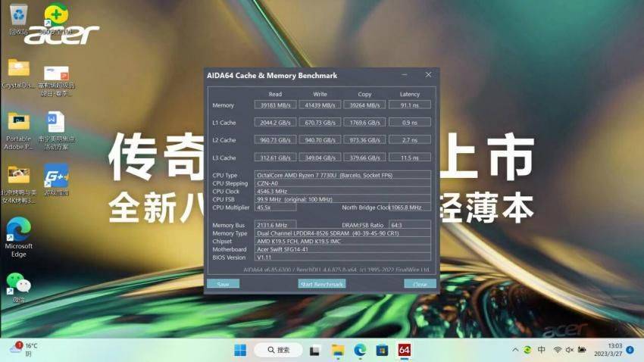Click the L2 Cache Latency value 2.7 ns
The height and width of the screenshot is (362, 644).
coord(409,140)
